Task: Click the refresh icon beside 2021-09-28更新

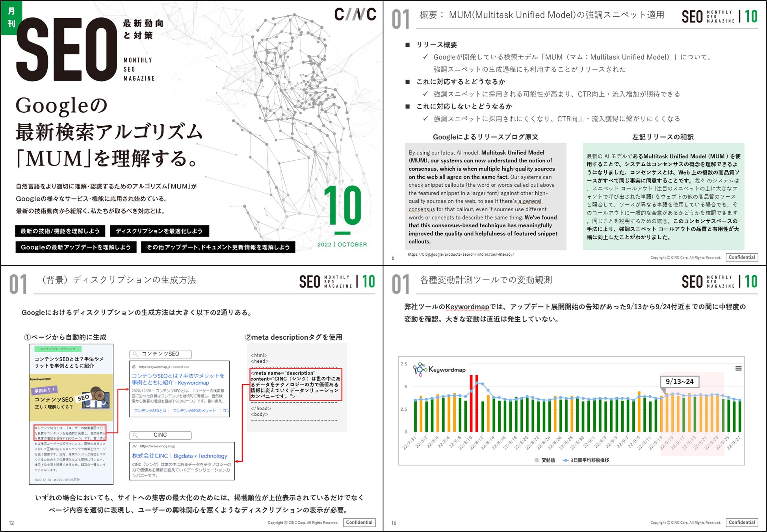Action: coord(55,480)
